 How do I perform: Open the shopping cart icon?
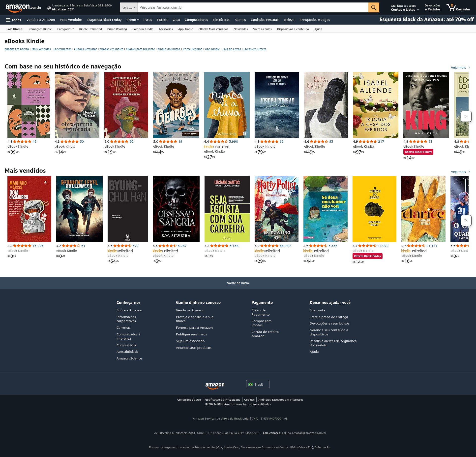(x=458, y=7)
